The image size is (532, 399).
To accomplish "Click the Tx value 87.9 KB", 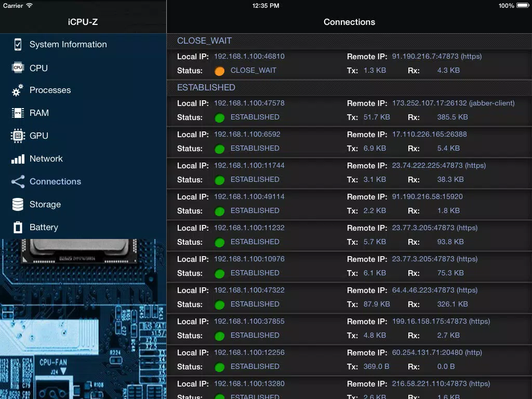I will click(377, 304).
